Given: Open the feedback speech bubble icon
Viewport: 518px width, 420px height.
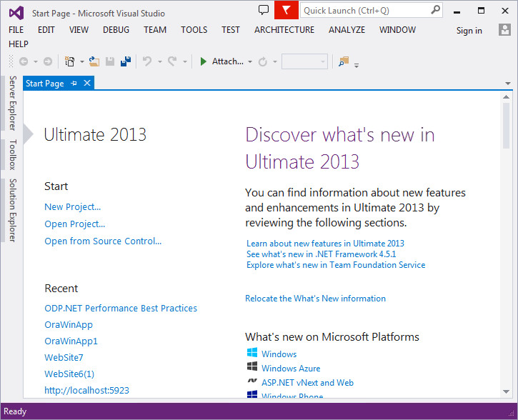Looking at the screenshot, I should click(x=264, y=10).
